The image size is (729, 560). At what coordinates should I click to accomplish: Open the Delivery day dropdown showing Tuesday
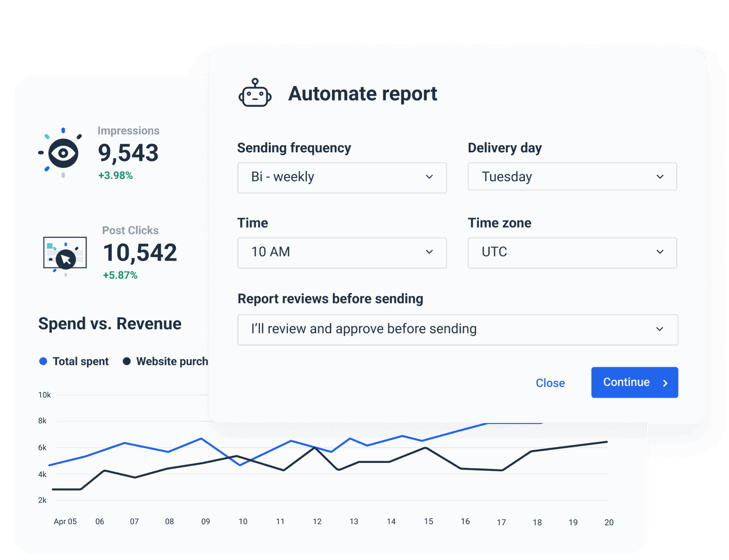pyautogui.click(x=572, y=177)
